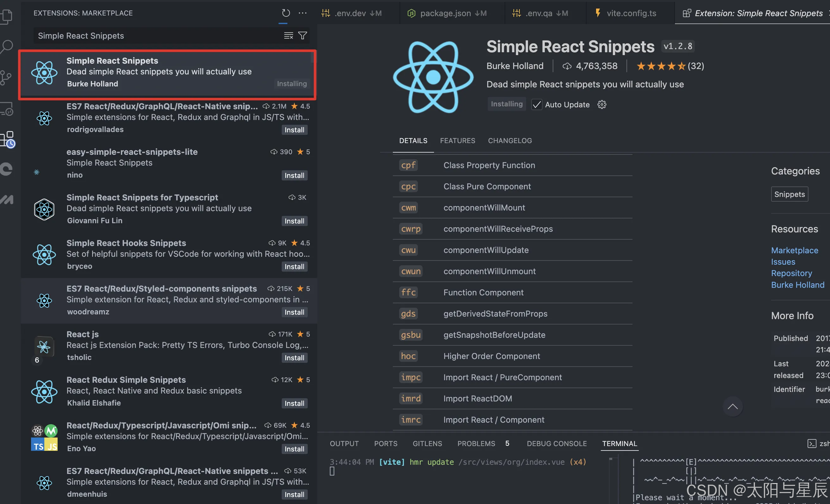Install the Simple React Hooks Snippets extension
830x504 pixels.
pyautogui.click(x=294, y=267)
